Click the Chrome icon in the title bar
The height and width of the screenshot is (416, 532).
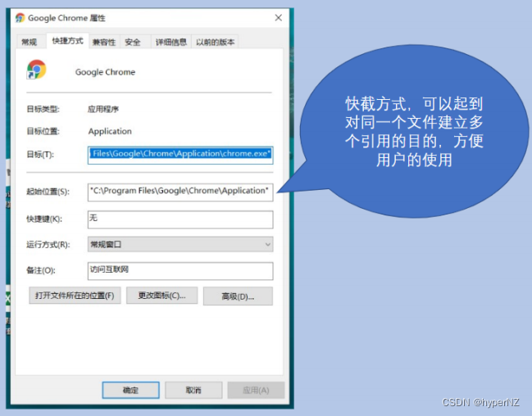click(20, 18)
